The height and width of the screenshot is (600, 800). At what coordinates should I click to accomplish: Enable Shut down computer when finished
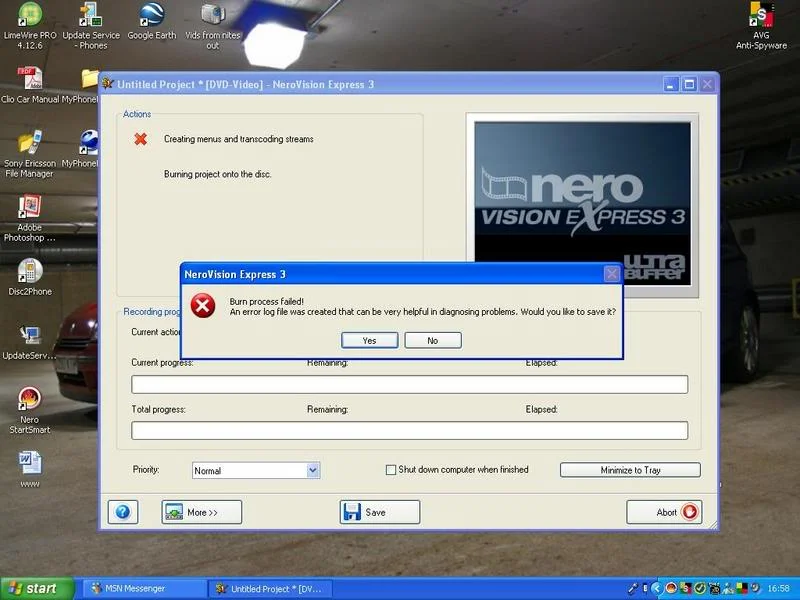point(391,470)
